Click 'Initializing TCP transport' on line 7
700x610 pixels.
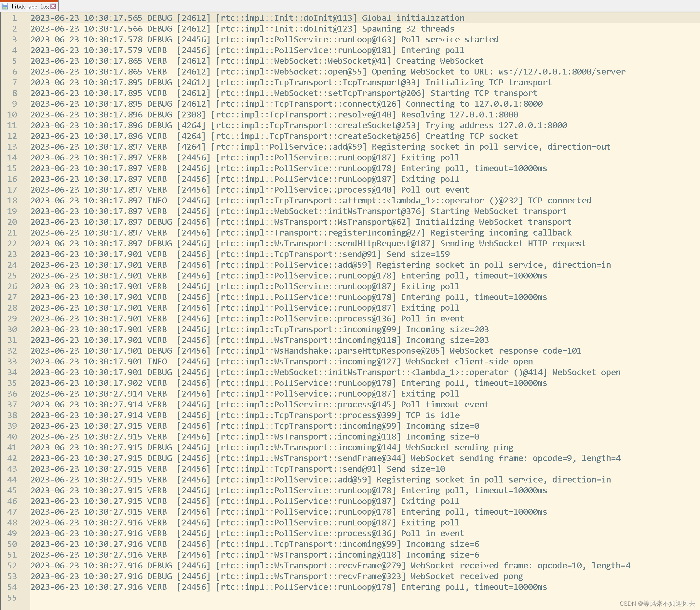(489, 82)
